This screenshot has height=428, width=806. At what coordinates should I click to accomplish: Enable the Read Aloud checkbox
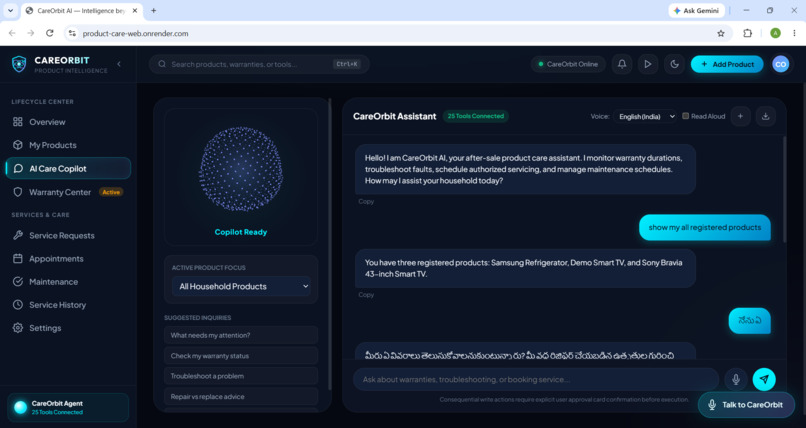click(x=685, y=116)
